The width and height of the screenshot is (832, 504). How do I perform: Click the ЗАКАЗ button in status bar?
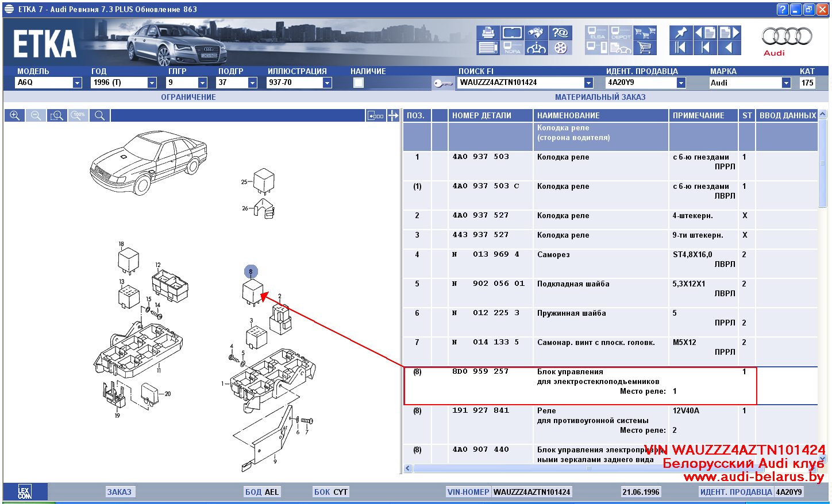[x=120, y=492]
